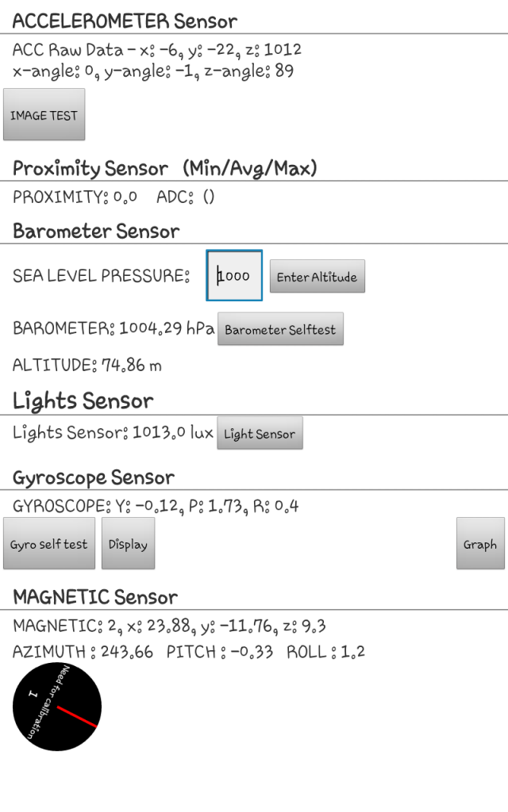Start the Gyro self test
The image size is (508, 812).
point(49,544)
